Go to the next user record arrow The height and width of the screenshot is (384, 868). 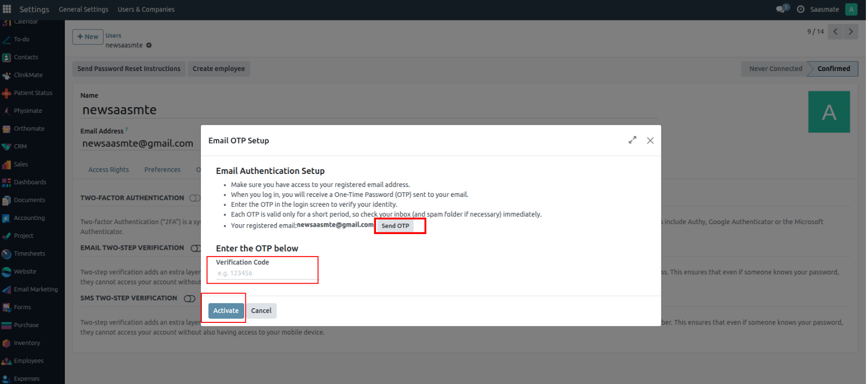(x=851, y=32)
